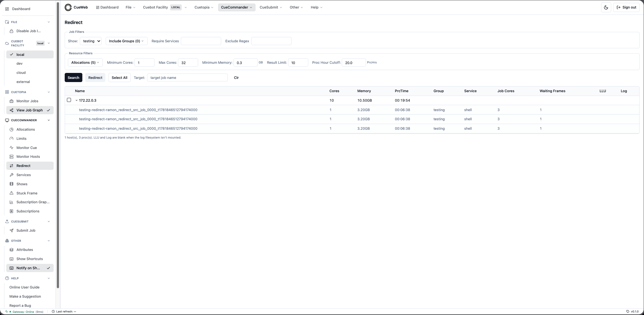Click the Limits gauge icon in sidebar
The image size is (644, 315).
tap(12, 139)
